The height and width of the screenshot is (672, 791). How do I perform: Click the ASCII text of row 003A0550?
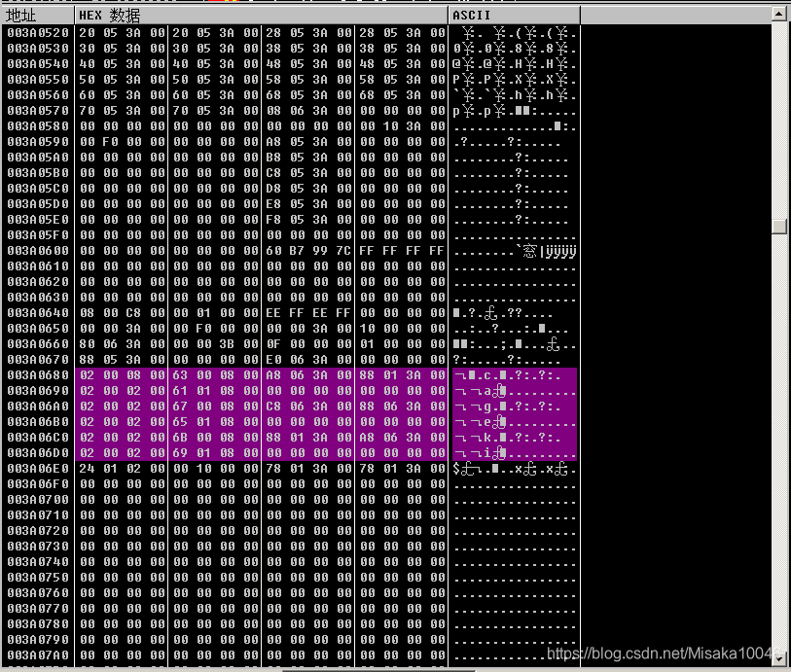[514, 80]
